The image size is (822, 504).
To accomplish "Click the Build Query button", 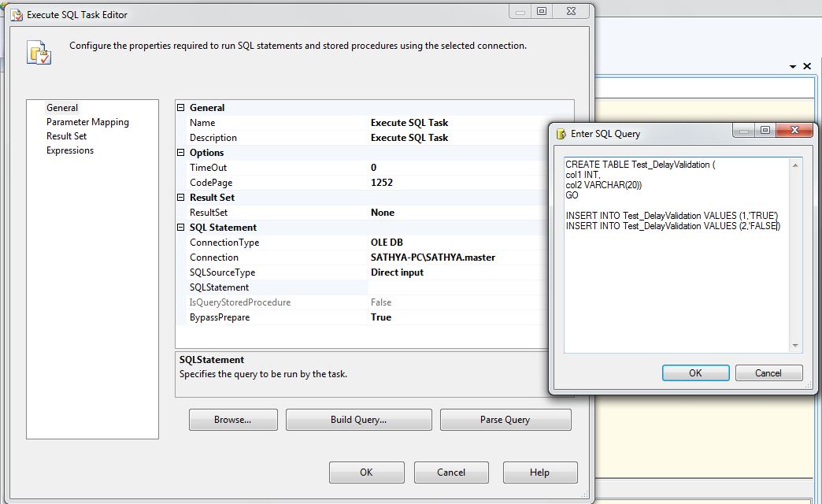I will pyautogui.click(x=358, y=419).
